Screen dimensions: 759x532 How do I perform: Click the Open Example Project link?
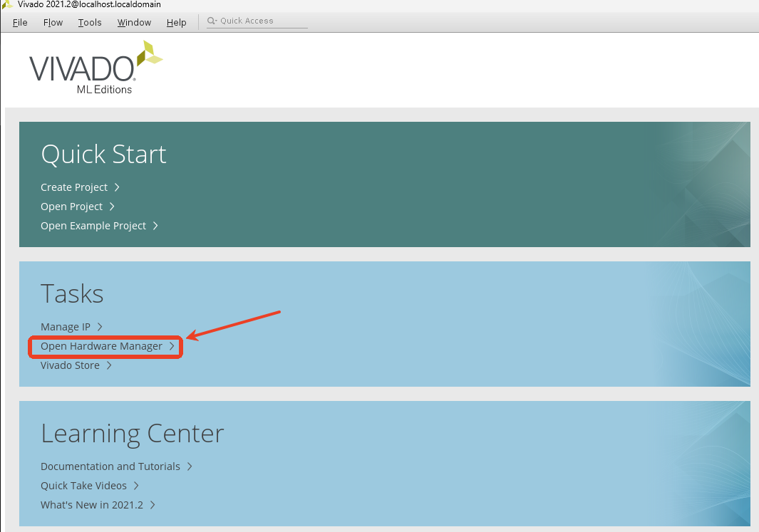click(x=93, y=226)
